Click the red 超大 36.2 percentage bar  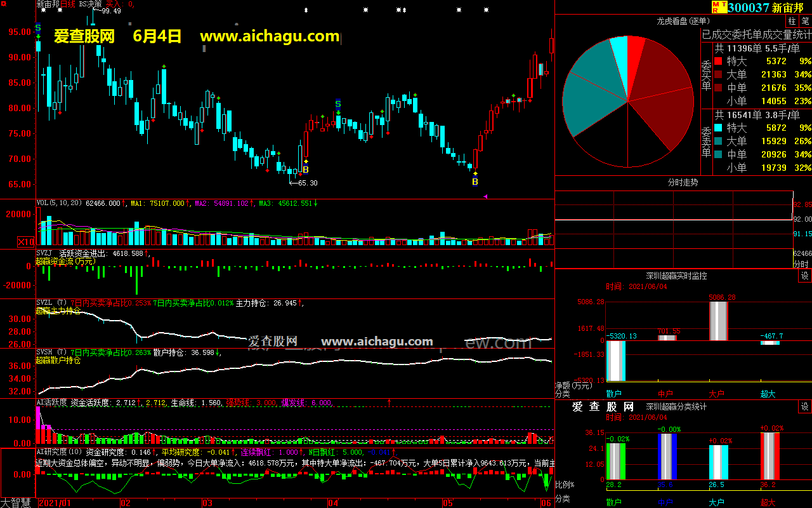coord(770,456)
